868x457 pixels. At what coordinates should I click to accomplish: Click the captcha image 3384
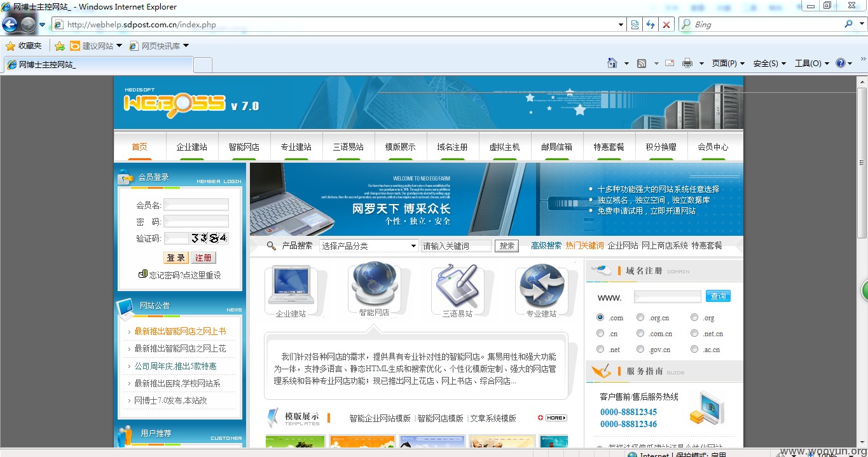(x=209, y=238)
